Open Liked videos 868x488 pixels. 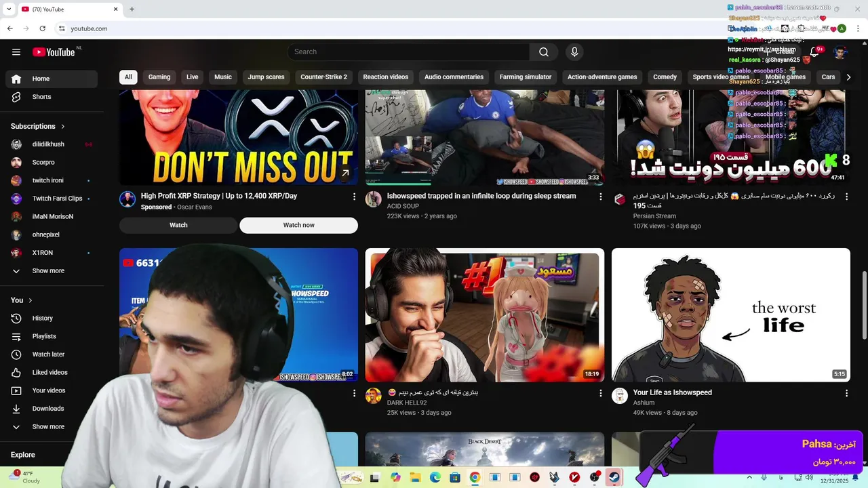(52, 372)
